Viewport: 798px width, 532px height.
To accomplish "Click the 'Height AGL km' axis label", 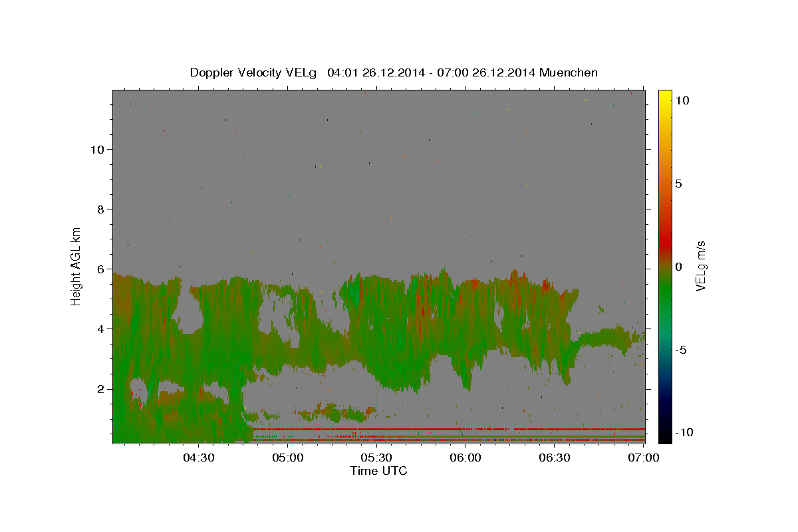I will pos(76,265).
